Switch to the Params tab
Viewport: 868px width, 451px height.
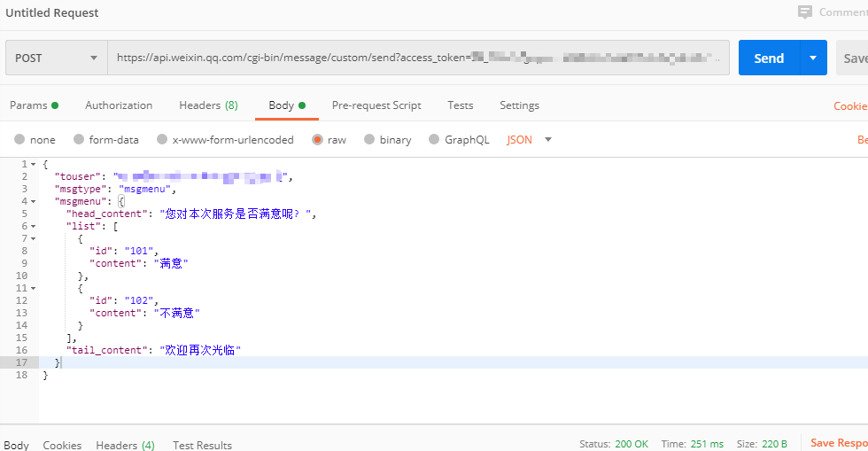(34, 105)
